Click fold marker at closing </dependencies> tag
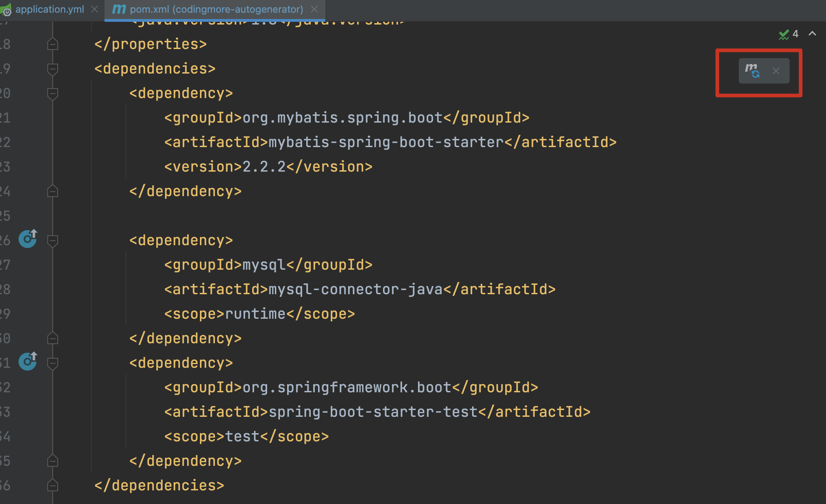Image resolution: width=826 pixels, height=504 pixels. click(53, 486)
